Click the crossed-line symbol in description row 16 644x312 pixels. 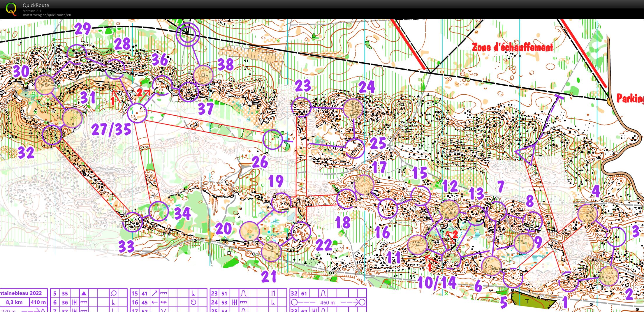coord(164,303)
